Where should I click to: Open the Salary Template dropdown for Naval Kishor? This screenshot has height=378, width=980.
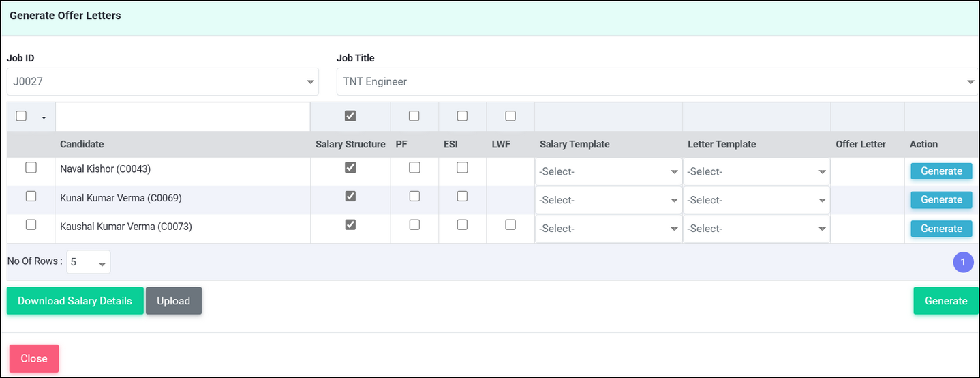(x=609, y=172)
